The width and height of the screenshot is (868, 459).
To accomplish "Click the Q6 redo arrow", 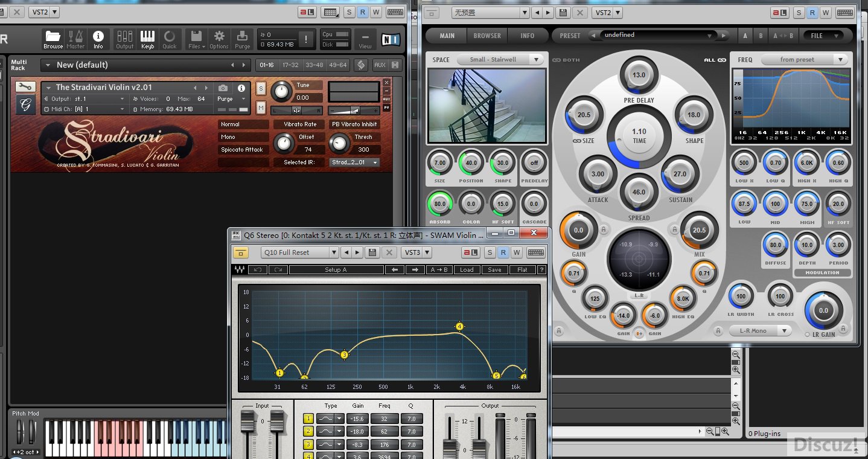I will 278,270.
